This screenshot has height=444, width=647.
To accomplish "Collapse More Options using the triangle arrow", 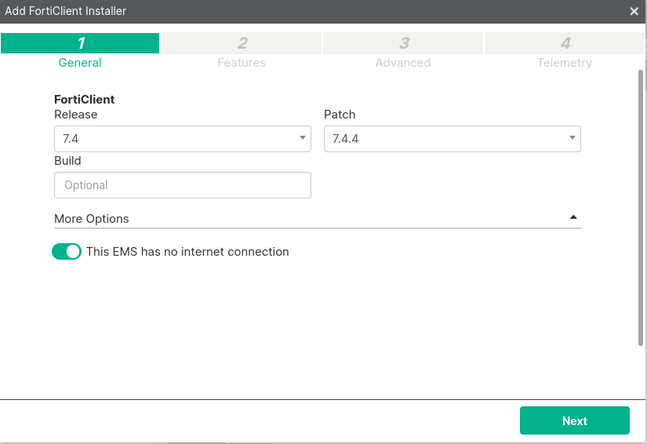I will [x=573, y=217].
